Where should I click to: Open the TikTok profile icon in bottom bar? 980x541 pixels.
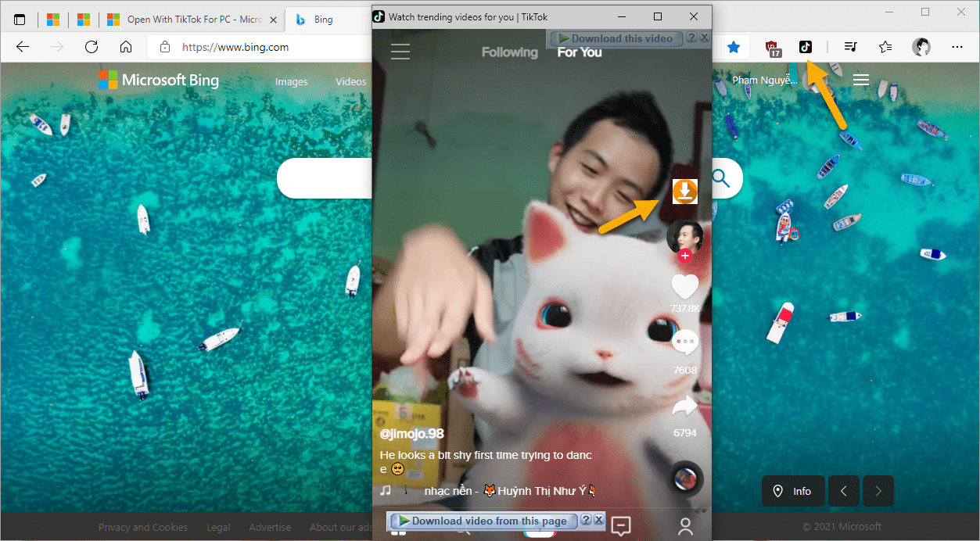686,527
